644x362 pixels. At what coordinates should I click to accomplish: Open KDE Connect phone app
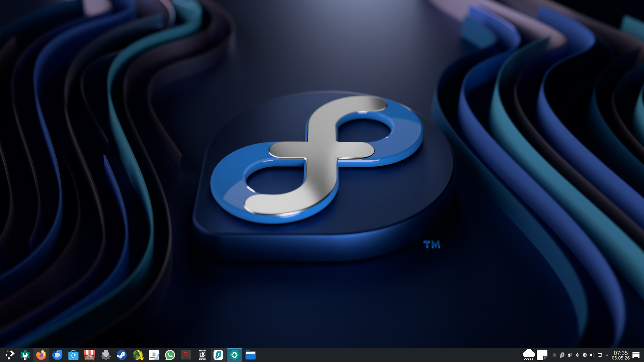[202, 355]
